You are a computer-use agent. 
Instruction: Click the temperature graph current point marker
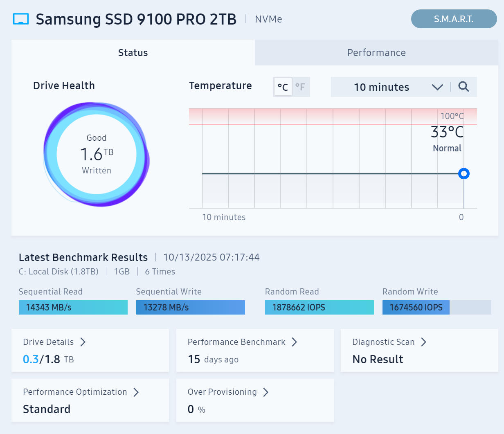pos(464,174)
